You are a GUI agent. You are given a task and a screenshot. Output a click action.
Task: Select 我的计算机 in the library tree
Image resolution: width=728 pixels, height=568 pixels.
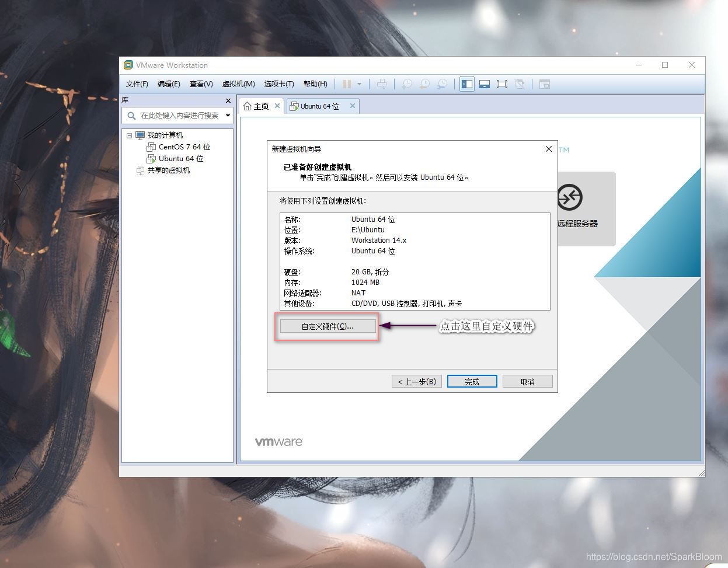click(x=165, y=135)
